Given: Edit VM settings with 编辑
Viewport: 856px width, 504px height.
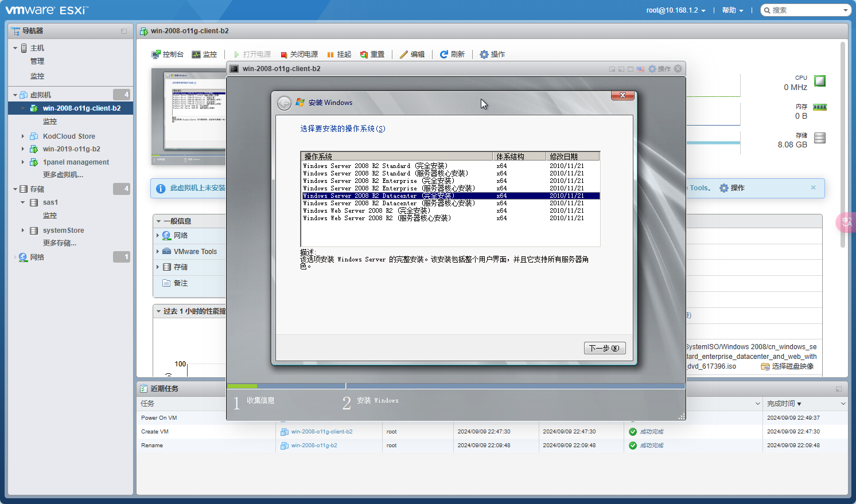Looking at the screenshot, I should (412, 54).
